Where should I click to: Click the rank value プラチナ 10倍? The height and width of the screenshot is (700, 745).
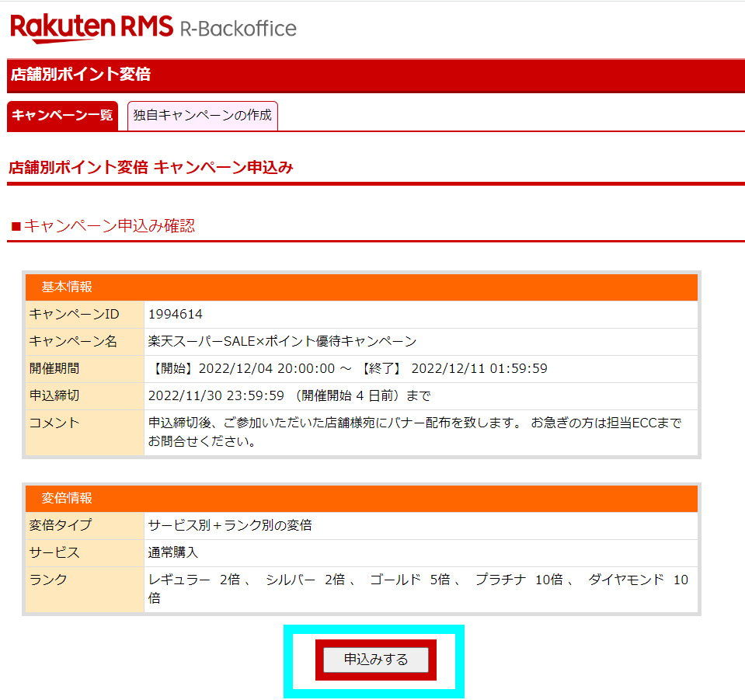(519, 580)
